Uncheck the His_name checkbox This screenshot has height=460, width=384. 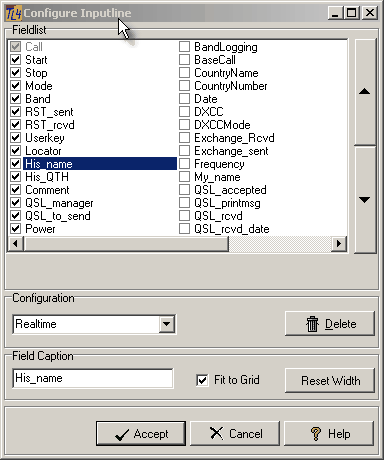pyautogui.click(x=16, y=164)
